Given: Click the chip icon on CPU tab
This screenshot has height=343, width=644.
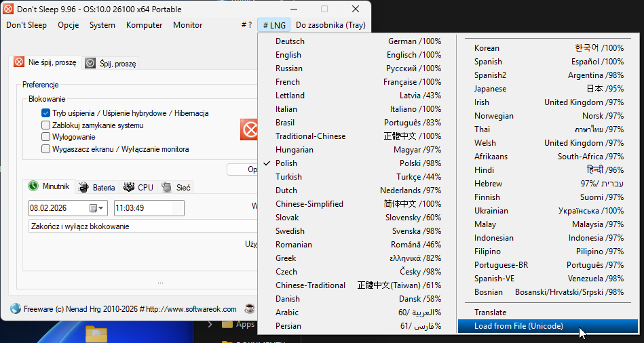Looking at the screenshot, I should pyautogui.click(x=129, y=188).
